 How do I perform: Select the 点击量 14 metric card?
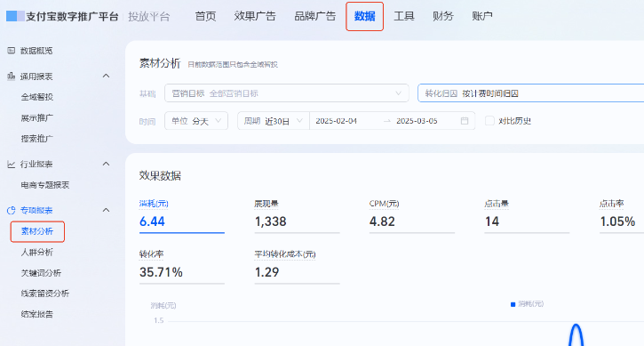(527, 215)
